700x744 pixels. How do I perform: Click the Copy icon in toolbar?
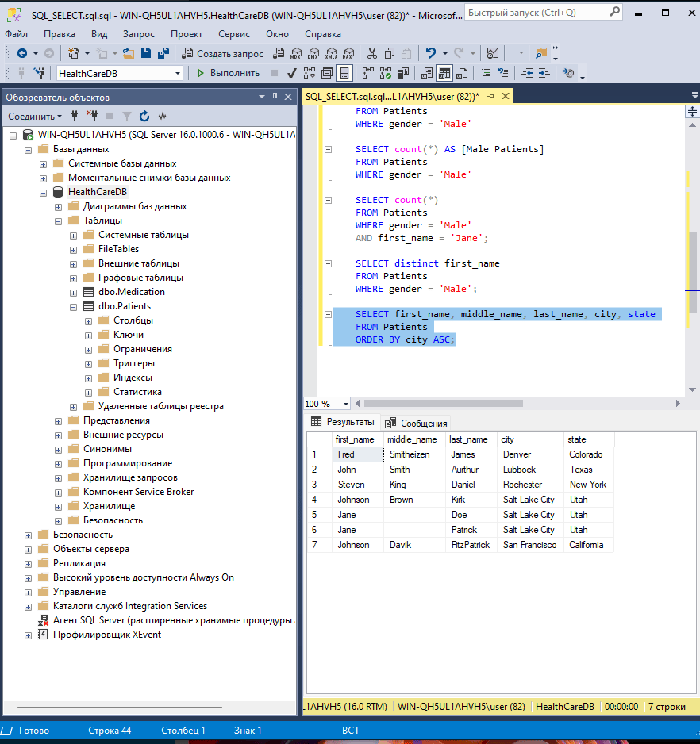[390, 53]
